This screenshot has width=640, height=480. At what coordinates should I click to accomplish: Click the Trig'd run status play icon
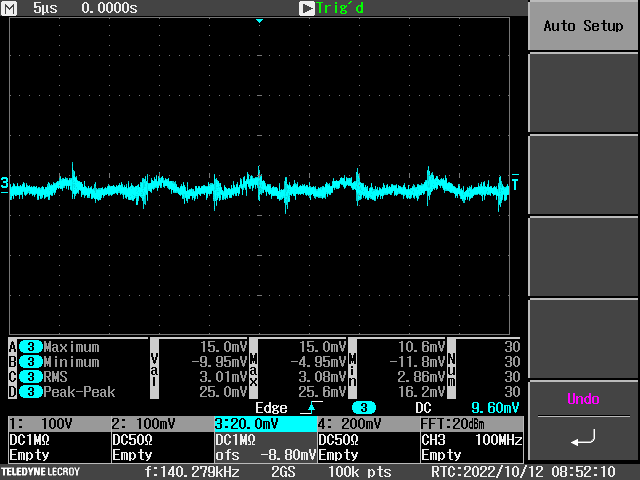point(307,8)
